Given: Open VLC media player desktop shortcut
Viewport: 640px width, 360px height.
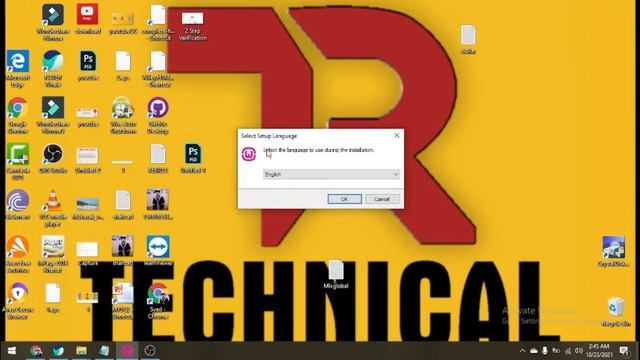Looking at the screenshot, I should point(53,201).
